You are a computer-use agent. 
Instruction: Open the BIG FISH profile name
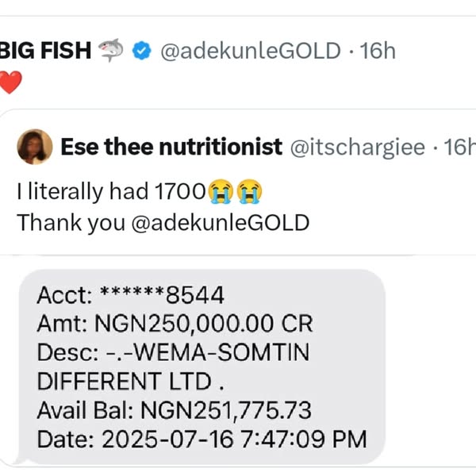pos(45,52)
